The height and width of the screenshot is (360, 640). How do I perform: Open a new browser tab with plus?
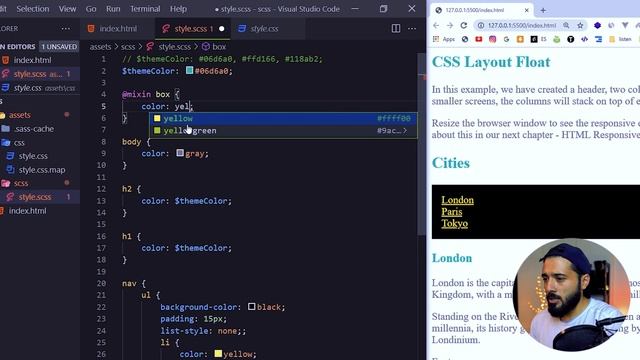pos(543,10)
